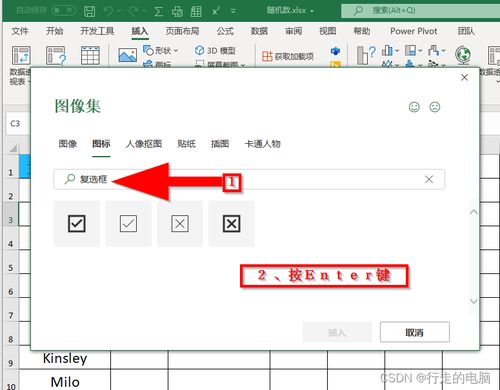Select the 人像抠图 (Cutout People) tab

tap(144, 144)
